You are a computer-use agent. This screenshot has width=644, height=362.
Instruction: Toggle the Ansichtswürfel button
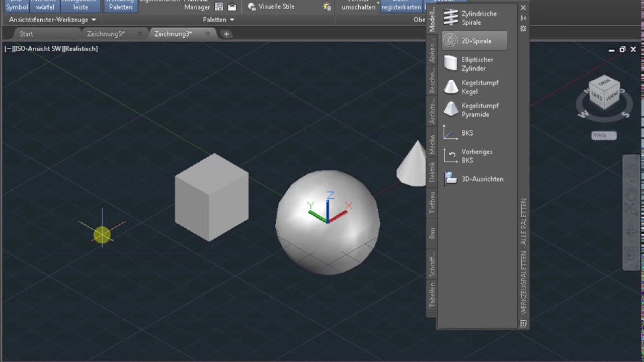tap(45, 6)
